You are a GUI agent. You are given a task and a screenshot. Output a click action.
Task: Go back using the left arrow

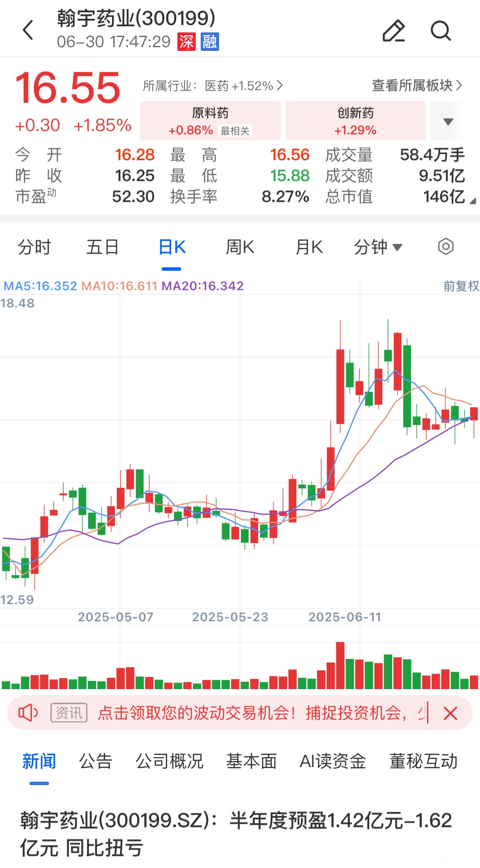28,30
